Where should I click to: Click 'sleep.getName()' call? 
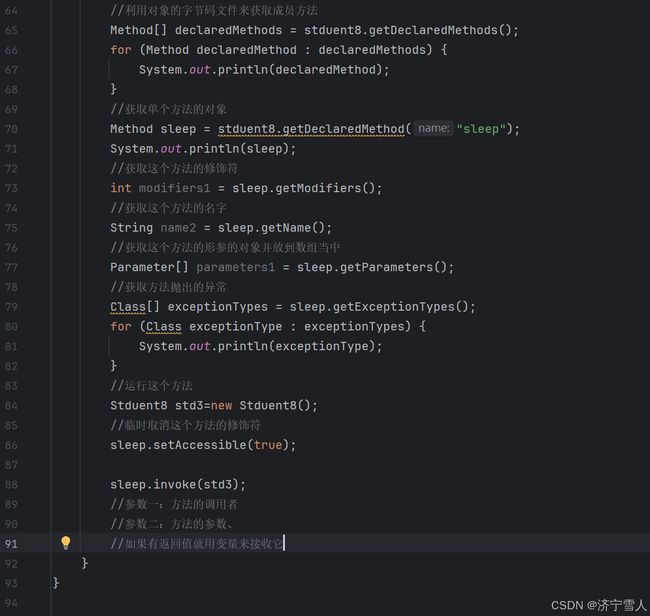pyautogui.click(x=274, y=228)
